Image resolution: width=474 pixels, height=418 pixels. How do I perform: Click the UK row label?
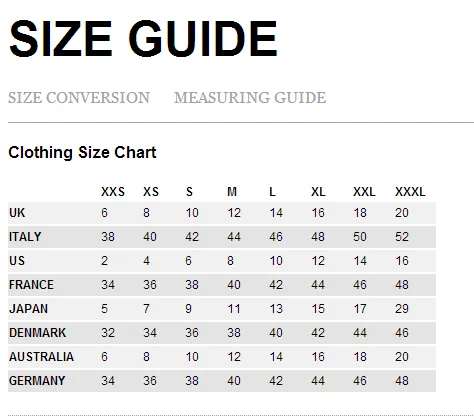click(17, 213)
